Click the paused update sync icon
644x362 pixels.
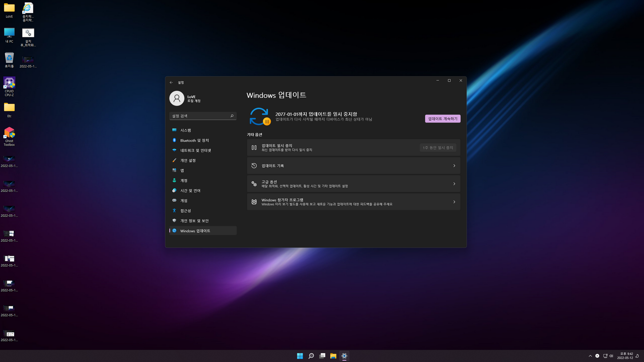(x=259, y=116)
